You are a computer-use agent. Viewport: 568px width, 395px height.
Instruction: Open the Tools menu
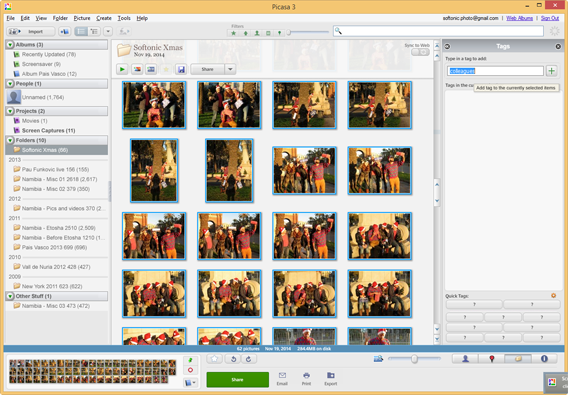[x=124, y=18]
